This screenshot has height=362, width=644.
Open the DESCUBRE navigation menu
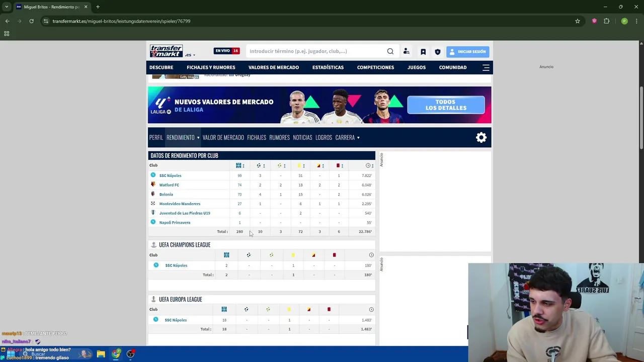[161, 67]
